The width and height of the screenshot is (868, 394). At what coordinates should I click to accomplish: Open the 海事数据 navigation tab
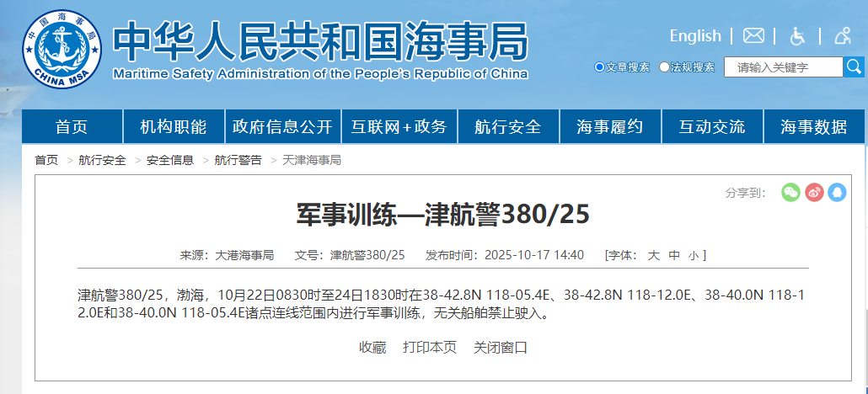tap(814, 127)
